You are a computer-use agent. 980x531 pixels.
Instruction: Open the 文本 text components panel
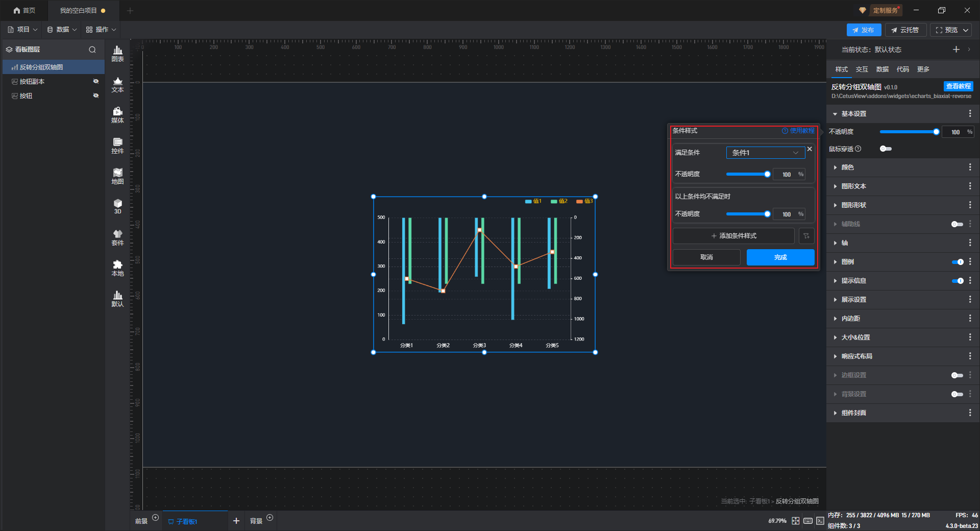pos(117,84)
